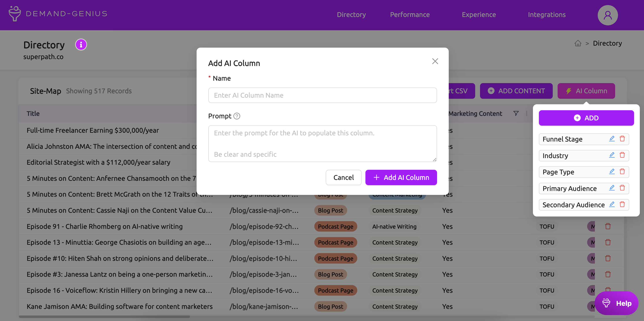Delete the Industry AI column

point(622,155)
